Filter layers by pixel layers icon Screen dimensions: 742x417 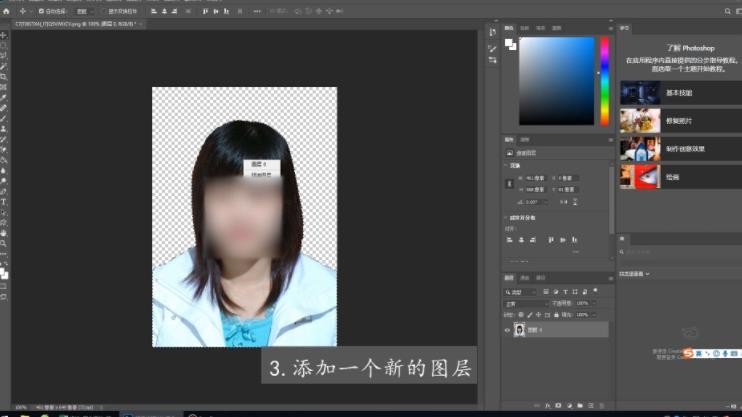pos(546,292)
